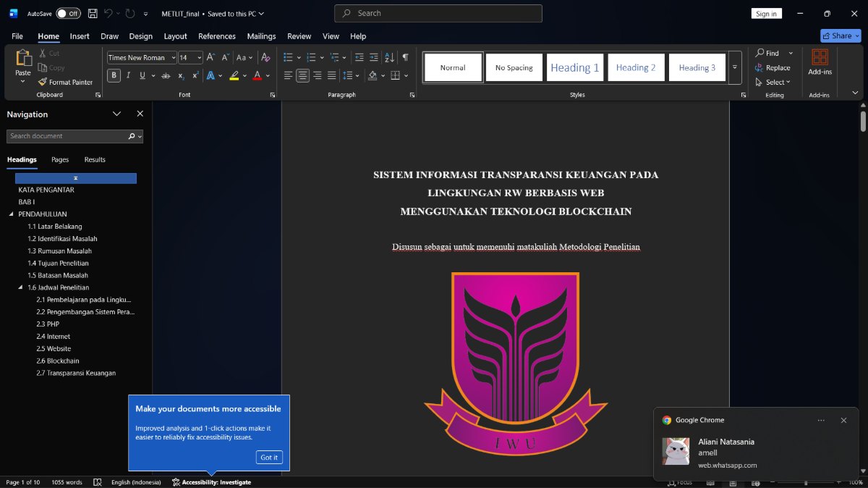This screenshot has height=488, width=868.
Task: Click the Search document input field
Action: (x=67, y=136)
